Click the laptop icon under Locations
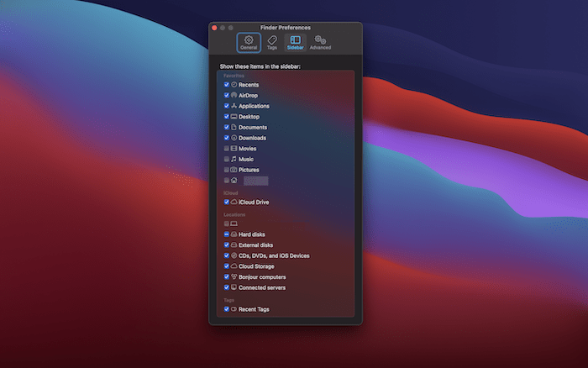This screenshot has height=368, width=588. click(x=234, y=223)
